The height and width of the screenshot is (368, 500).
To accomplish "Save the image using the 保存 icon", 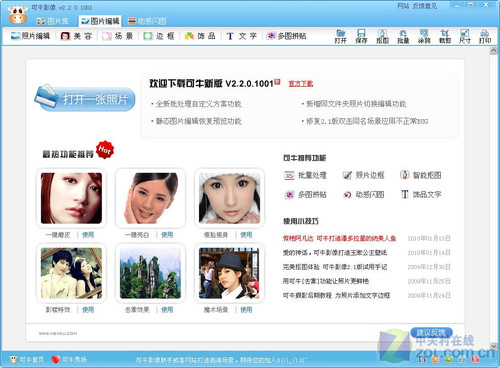I will click(x=361, y=36).
